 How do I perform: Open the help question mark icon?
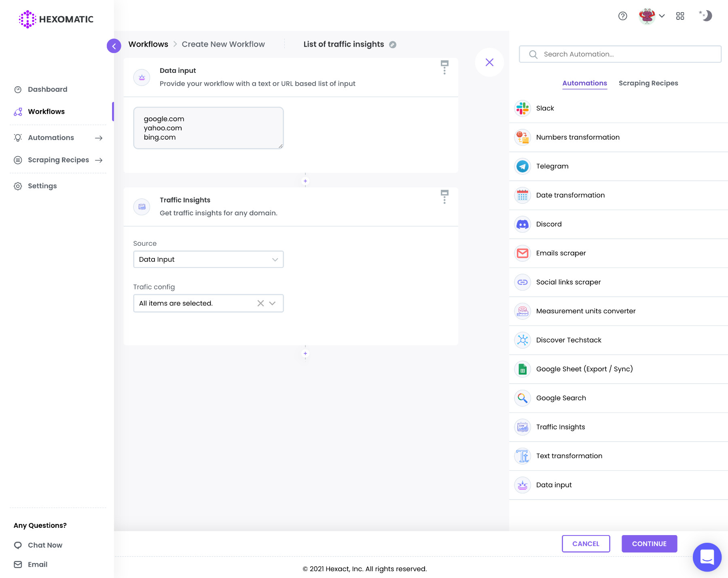point(623,16)
